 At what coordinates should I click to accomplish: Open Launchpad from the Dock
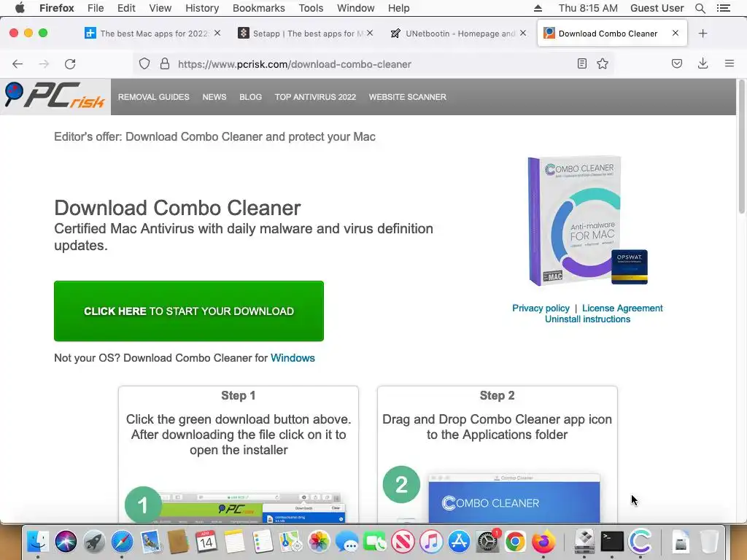tap(94, 542)
